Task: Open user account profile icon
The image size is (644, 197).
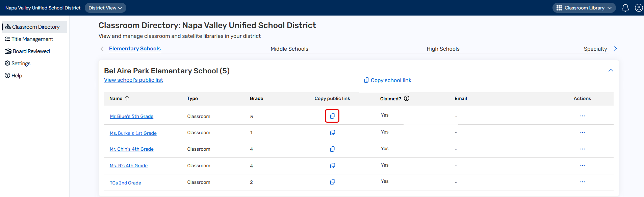Action: point(638,8)
